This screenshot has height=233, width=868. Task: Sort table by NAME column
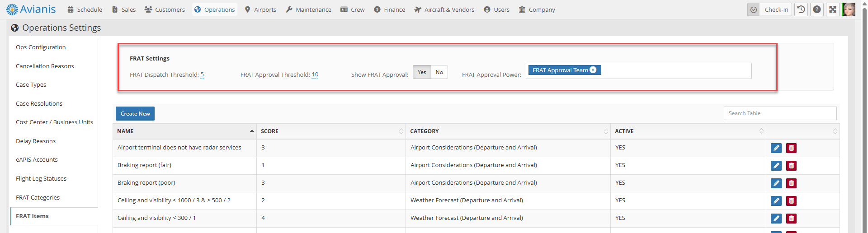coord(184,131)
